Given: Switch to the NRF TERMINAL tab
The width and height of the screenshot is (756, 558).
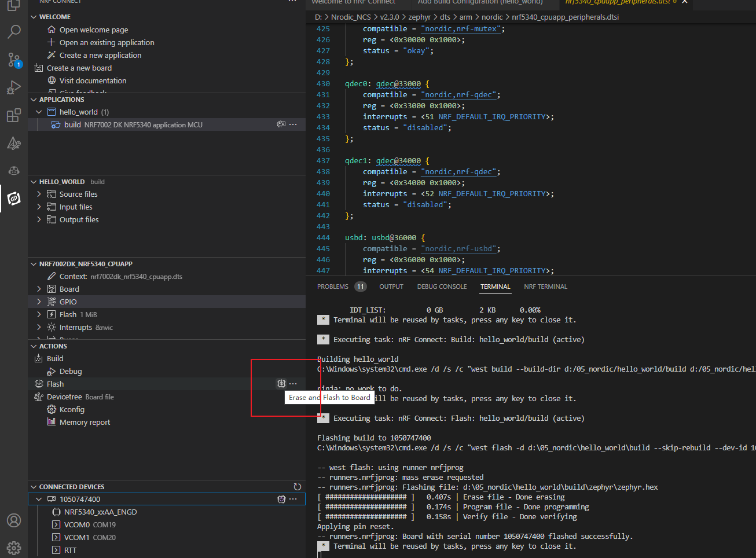Looking at the screenshot, I should tap(545, 287).
